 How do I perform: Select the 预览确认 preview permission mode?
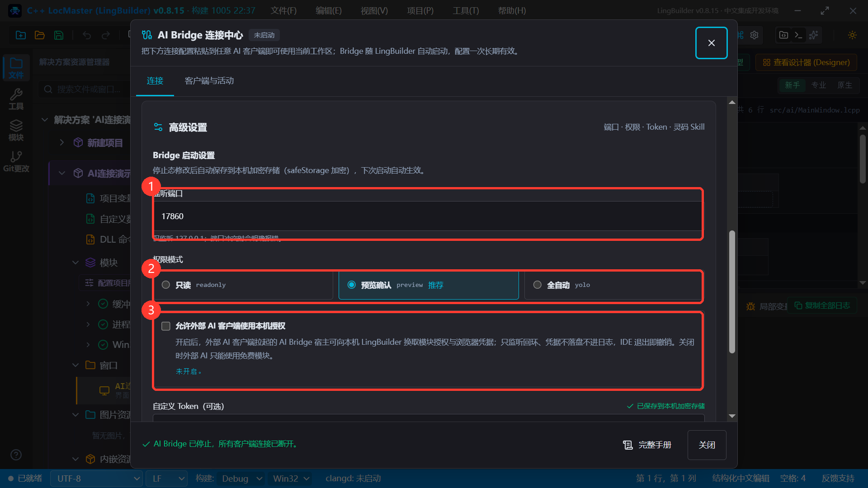coord(429,285)
